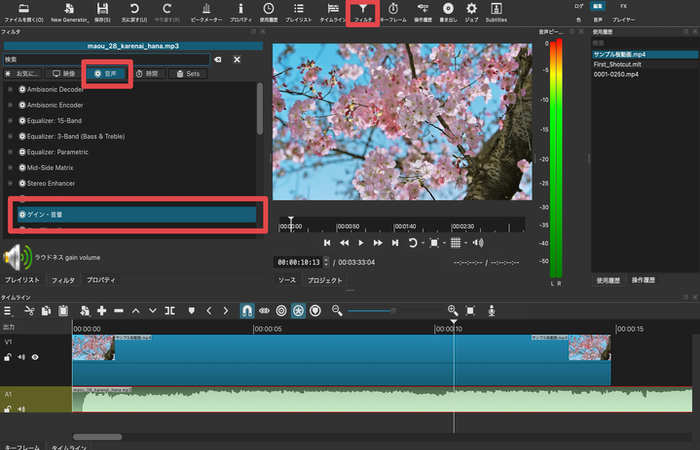The width and height of the screenshot is (700, 450).
Task: Open the Filters panel from the toolbar
Action: point(362,12)
